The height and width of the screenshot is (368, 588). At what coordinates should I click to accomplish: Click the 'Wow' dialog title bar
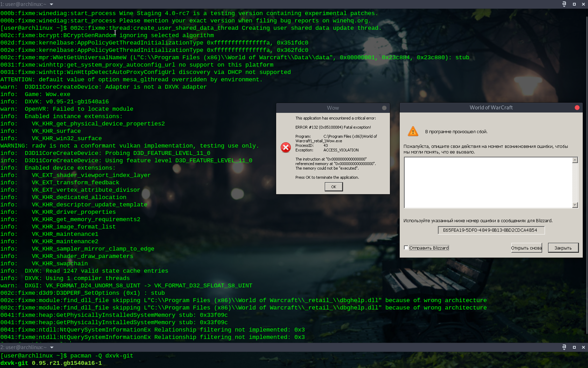coord(333,108)
